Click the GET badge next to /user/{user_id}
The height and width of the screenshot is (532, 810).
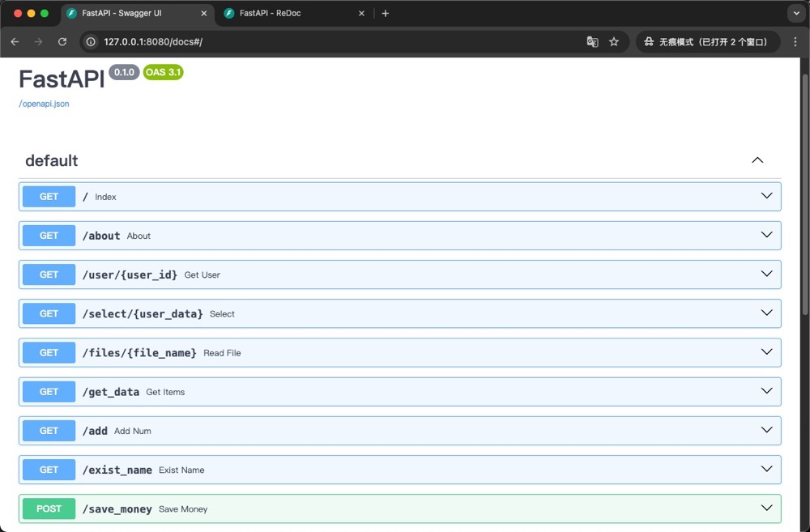49,275
